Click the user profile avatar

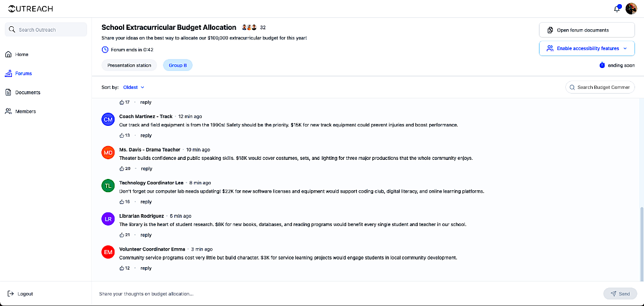(631, 9)
